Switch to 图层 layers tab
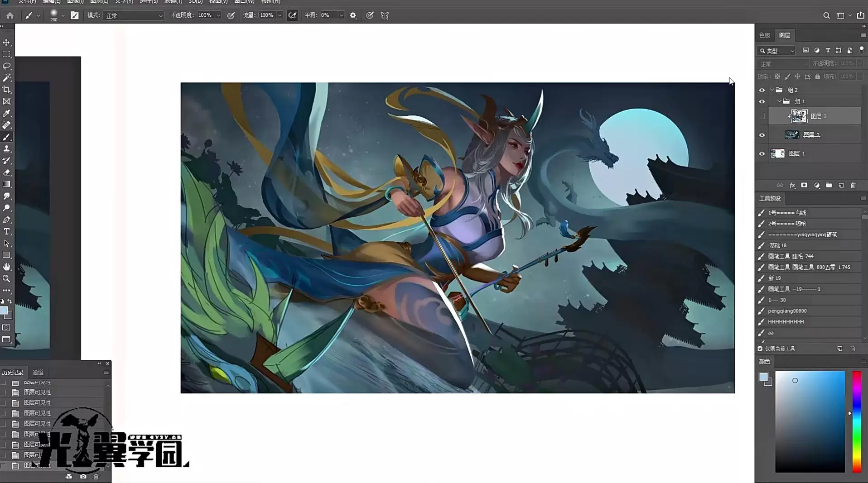Screen dimensions: 868x483 (785, 35)
